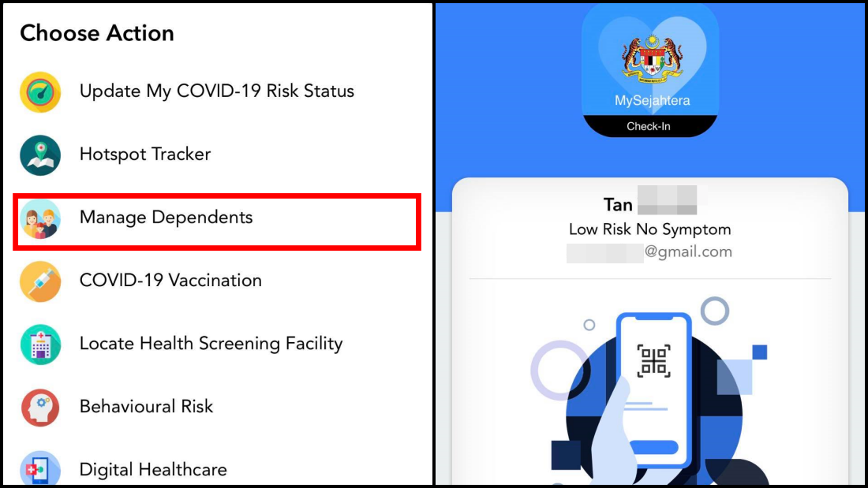Viewport: 868px width, 488px height.
Task: Open Update My COVID-19 Risk Status
Action: [216, 91]
